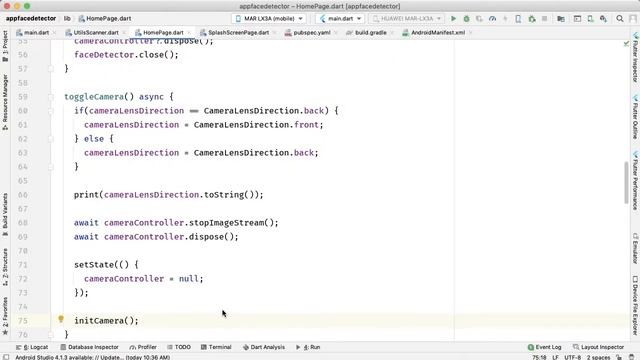This screenshot has height=360, width=640.
Task: Open Profiler tool window
Action: click(143, 347)
